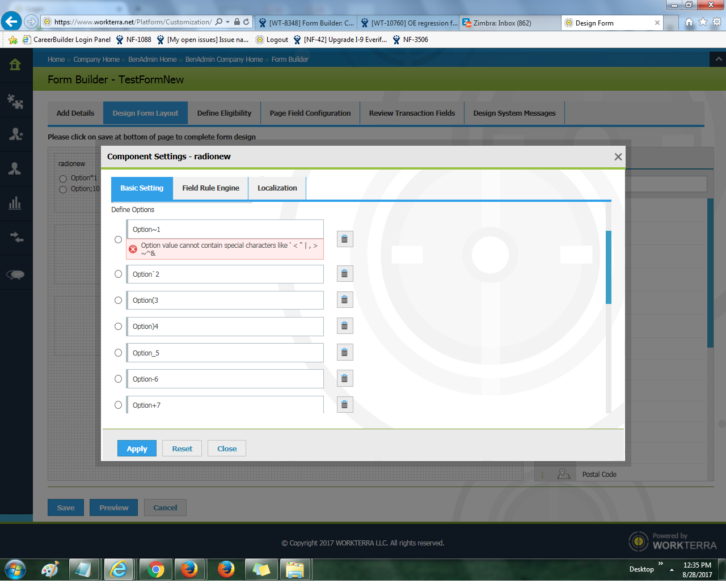Open the home icon in left sidebar
Viewport: 726px width, 588px height.
coord(15,65)
